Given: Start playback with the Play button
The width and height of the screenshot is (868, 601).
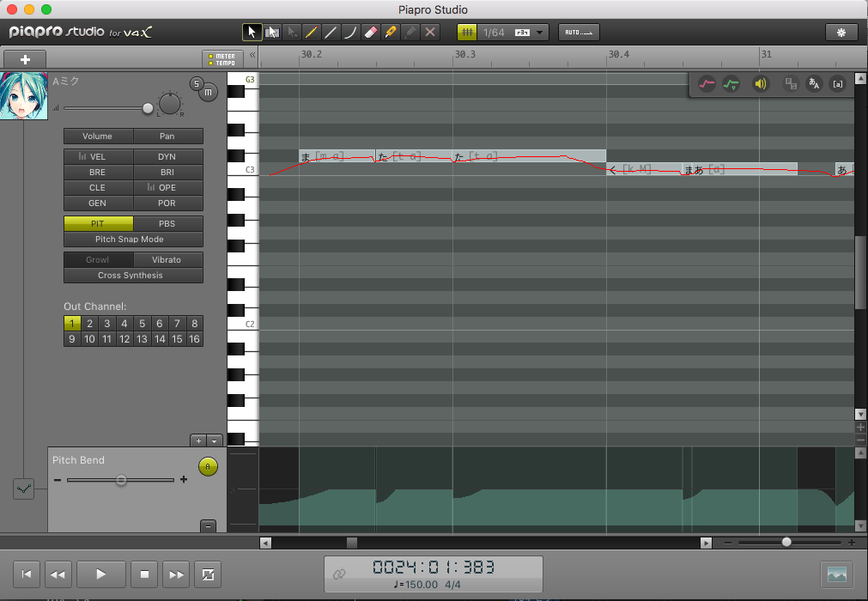Looking at the screenshot, I should click(101, 574).
